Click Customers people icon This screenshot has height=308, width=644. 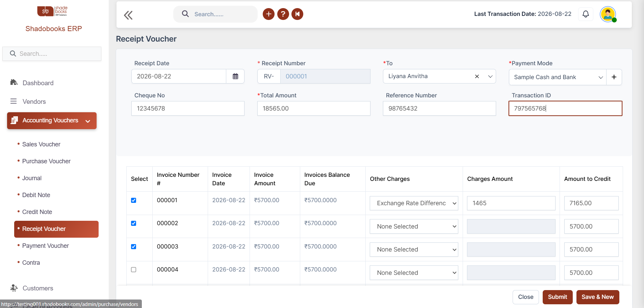pyautogui.click(x=14, y=288)
